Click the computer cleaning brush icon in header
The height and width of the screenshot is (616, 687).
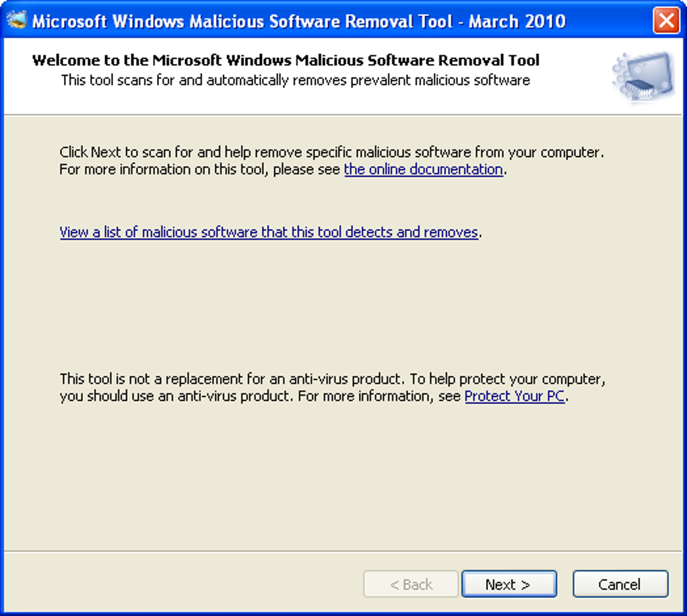pos(643,77)
